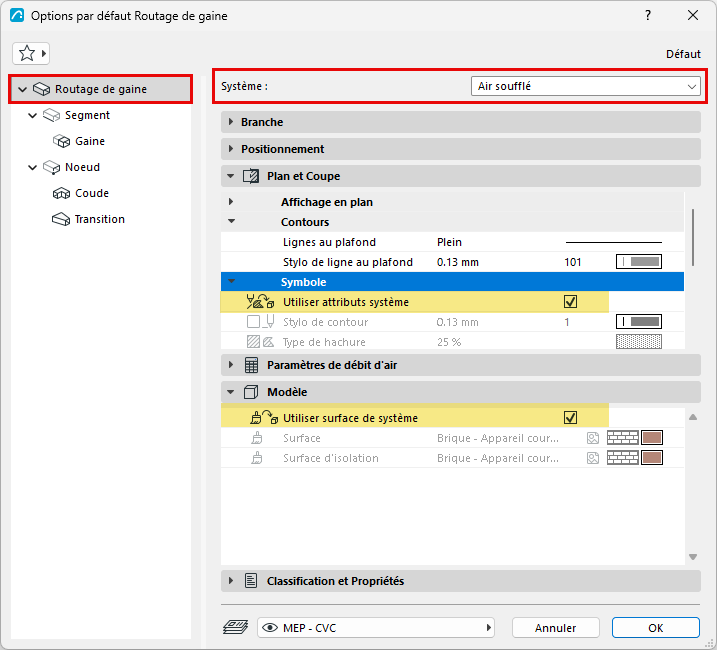This screenshot has width=717, height=650.
Task: Click the Archicad logo in title bar
Action: [17, 15]
